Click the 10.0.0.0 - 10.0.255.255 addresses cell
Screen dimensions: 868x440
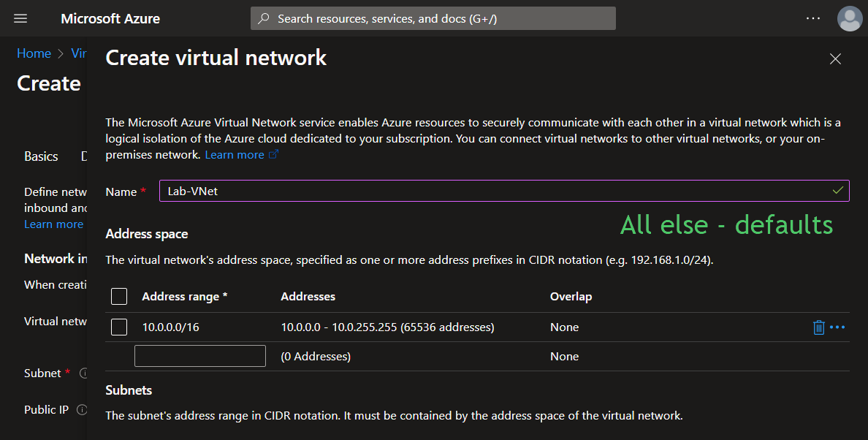(387, 327)
